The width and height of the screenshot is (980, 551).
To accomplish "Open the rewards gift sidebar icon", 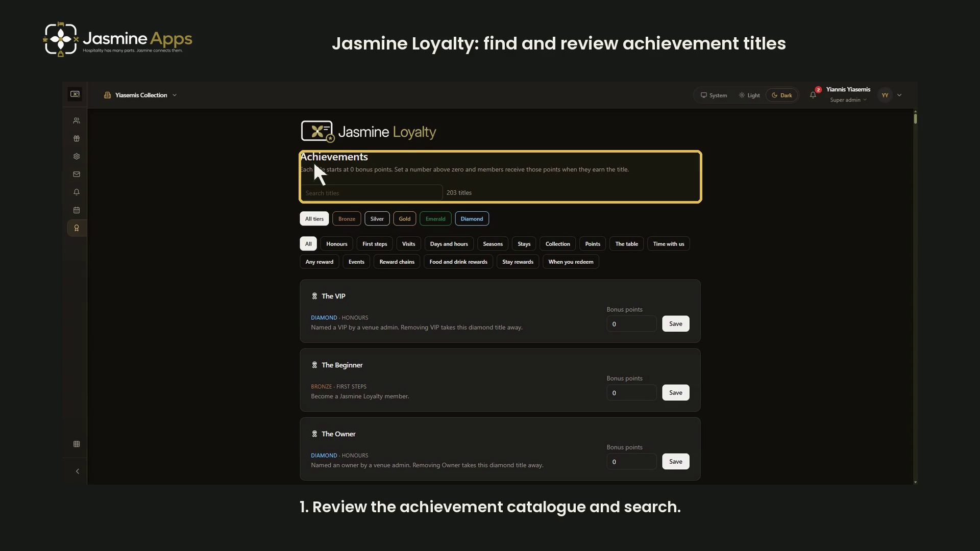I will point(77,139).
